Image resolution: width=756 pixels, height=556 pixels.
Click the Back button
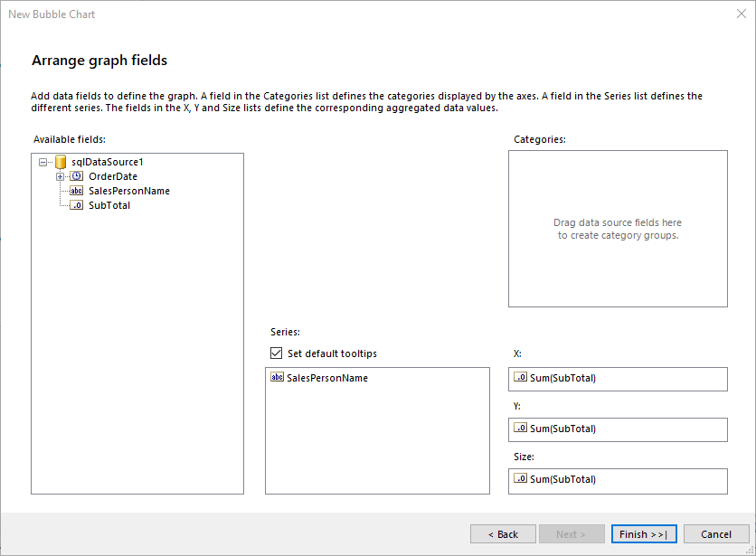[x=503, y=533]
